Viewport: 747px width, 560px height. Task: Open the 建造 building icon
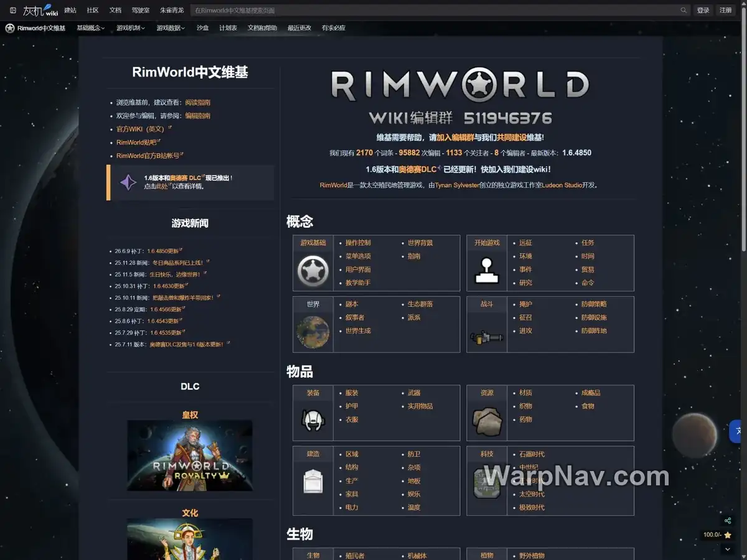pyautogui.click(x=313, y=480)
